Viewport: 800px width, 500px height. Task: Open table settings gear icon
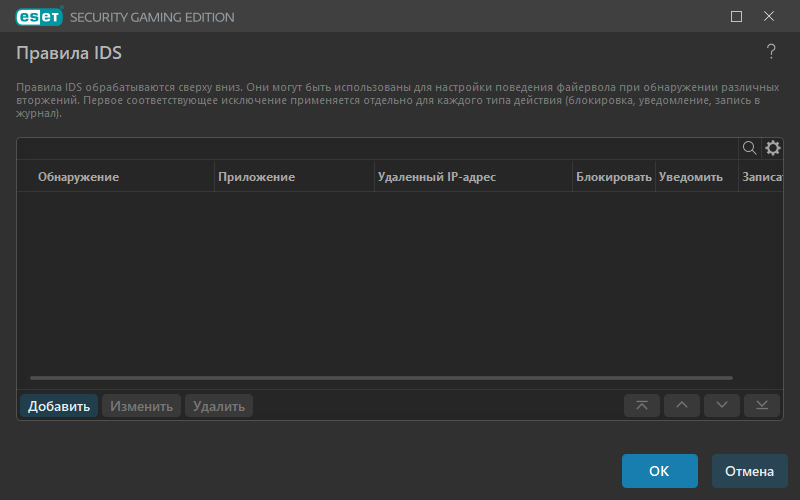[772, 148]
